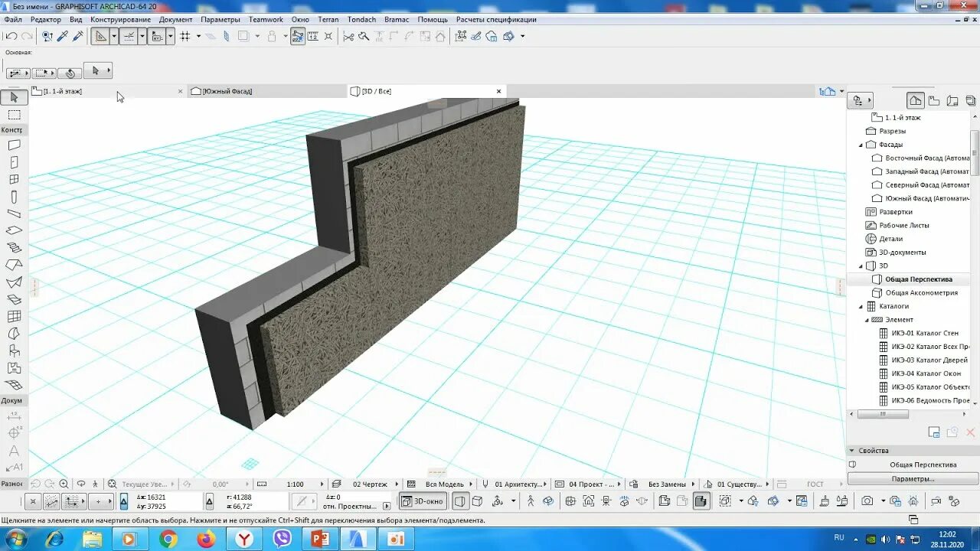Click the navigator horizontal scrollbar
This screenshot has height=551, width=980.
click(884, 414)
